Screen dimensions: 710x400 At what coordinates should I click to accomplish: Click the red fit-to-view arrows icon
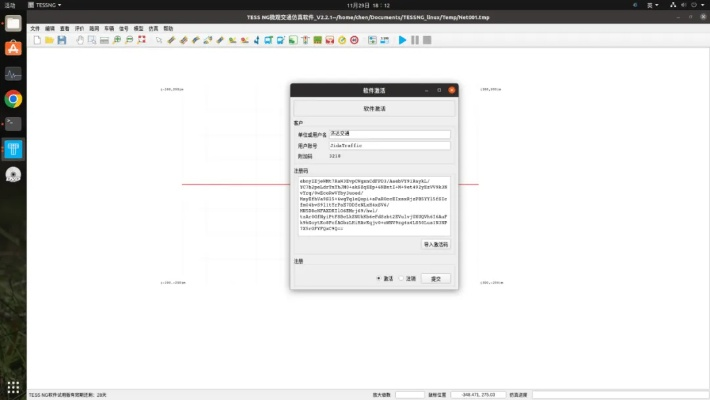tap(141, 40)
